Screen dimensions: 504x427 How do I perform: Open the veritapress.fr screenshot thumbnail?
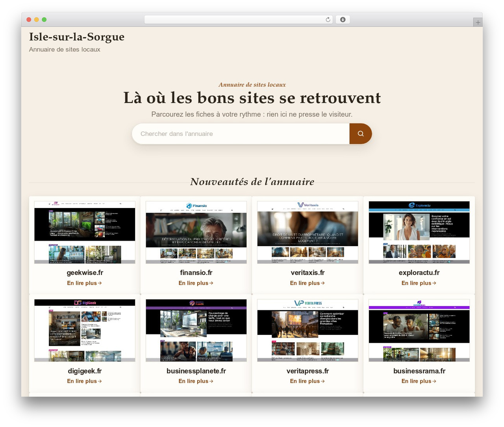click(308, 330)
